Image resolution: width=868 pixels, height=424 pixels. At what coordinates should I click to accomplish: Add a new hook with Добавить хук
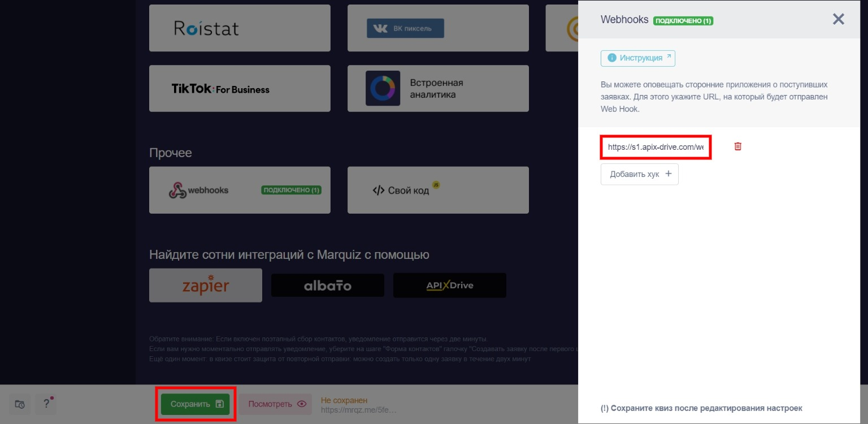pyautogui.click(x=640, y=174)
